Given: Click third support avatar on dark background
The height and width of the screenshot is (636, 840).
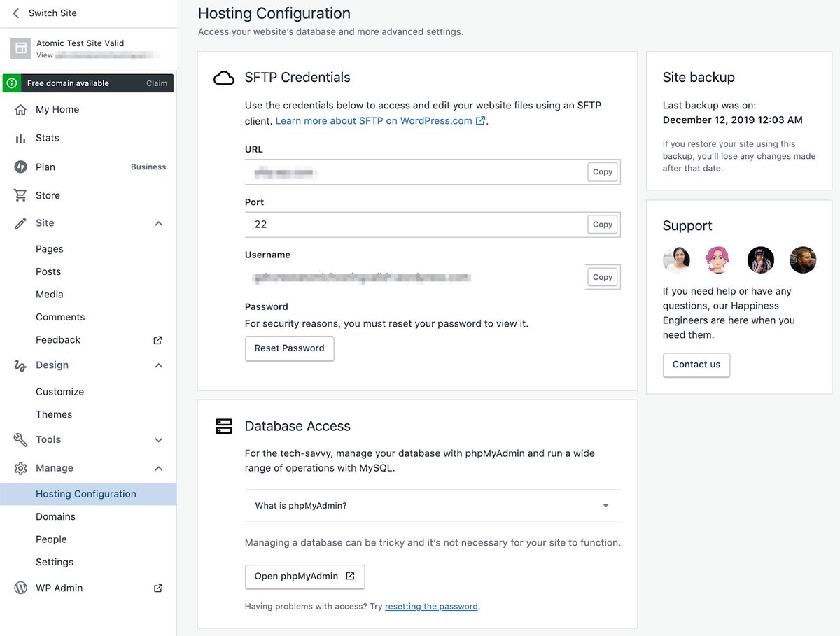Looking at the screenshot, I should pos(761,260).
